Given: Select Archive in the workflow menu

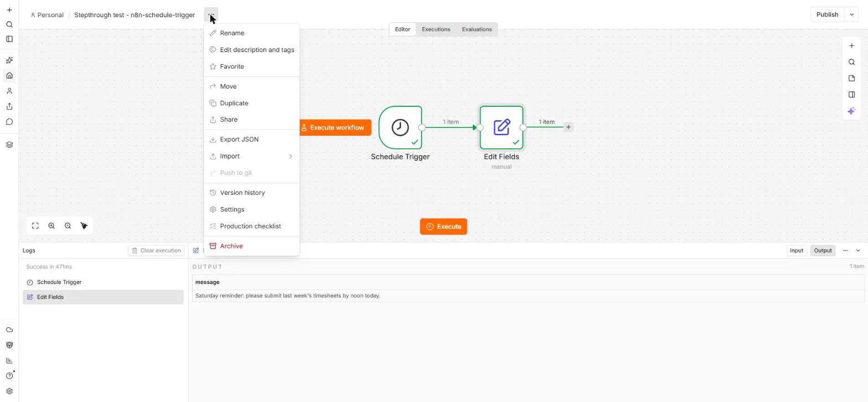Looking at the screenshot, I should pos(252,246).
